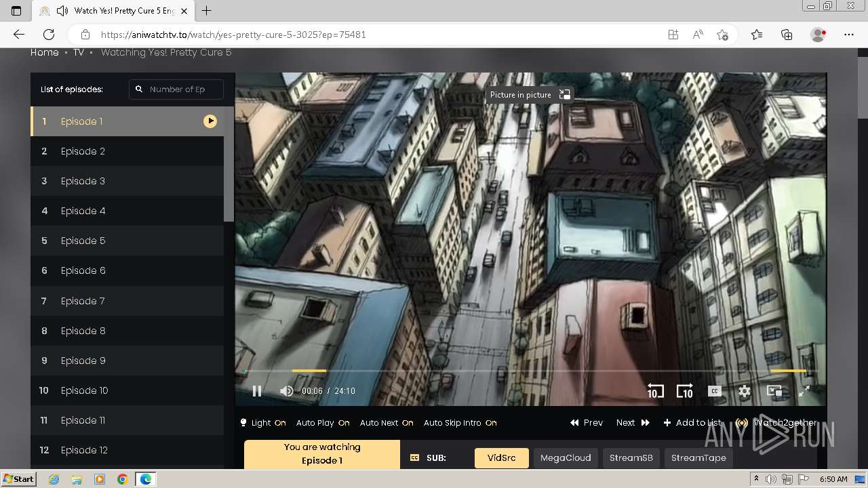Mute the video volume
The image size is (868, 488).
pos(286,390)
